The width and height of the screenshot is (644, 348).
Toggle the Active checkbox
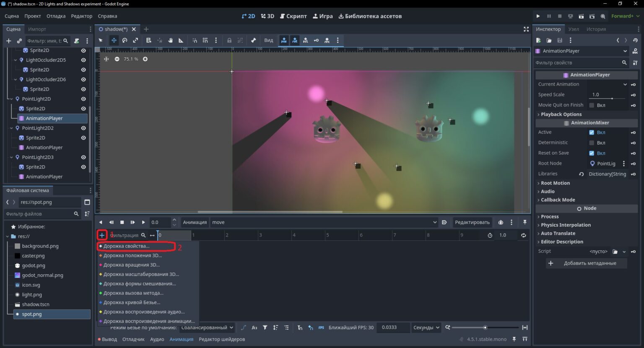point(592,132)
